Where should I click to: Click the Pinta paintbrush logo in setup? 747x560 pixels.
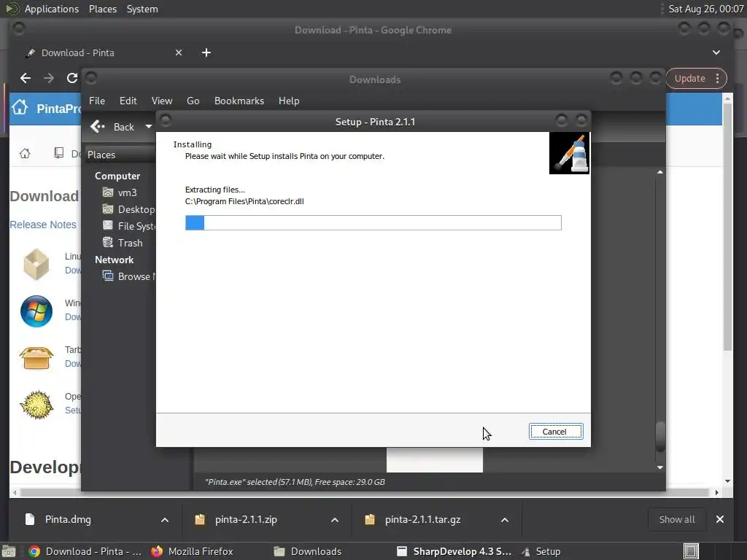click(569, 153)
